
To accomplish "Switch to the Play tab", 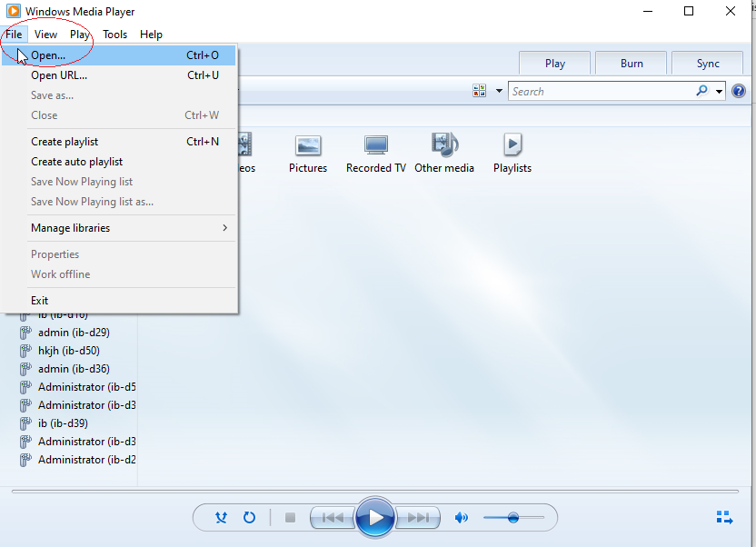I will (x=554, y=63).
